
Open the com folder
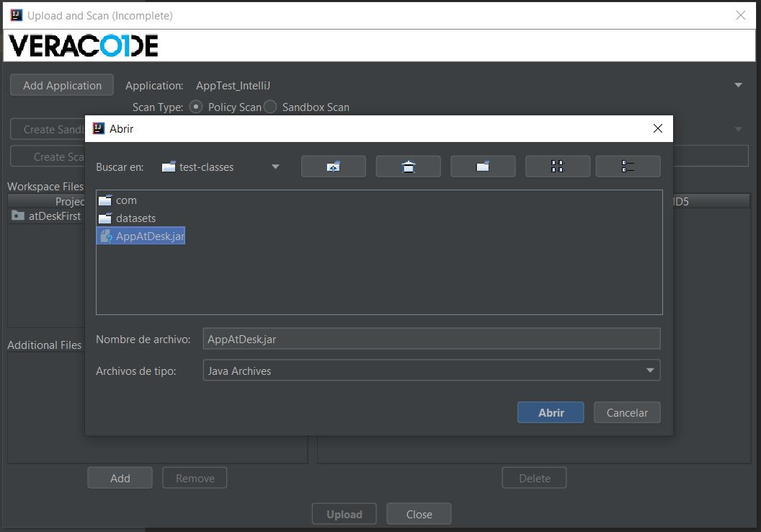[x=118, y=200]
